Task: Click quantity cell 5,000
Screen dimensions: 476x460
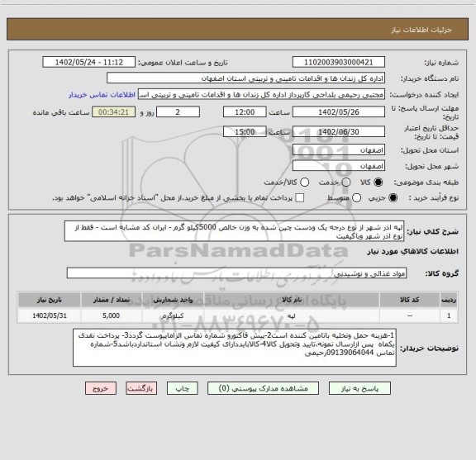Action: click(111, 315)
